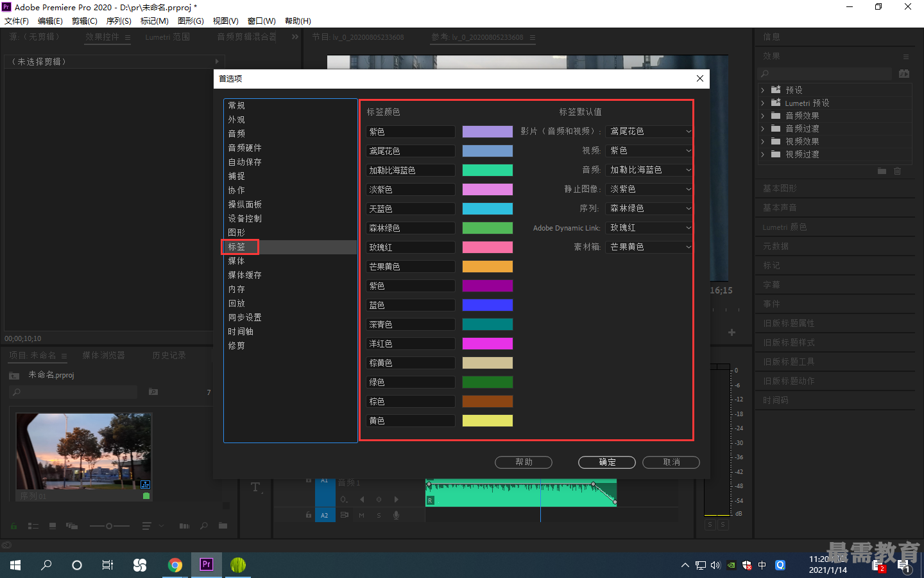Open effects panel hamburger menu
The width and height of the screenshot is (924, 578).
(906, 57)
